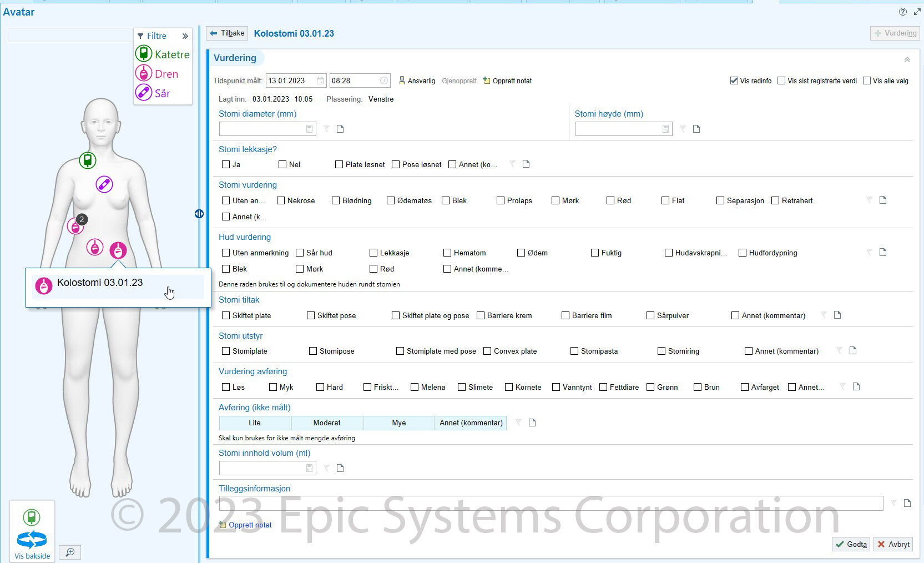Uncheck the Vis radinfo checkbox
This screenshot has width=924, height=563.
(734, 81)
